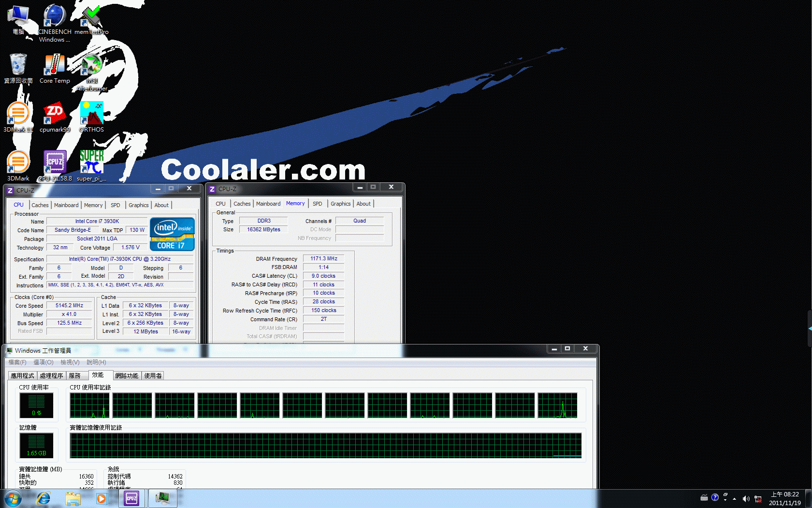Switch to the 處理程序 tab
Viewport: 812px width, 508px height.
point(52,375)
